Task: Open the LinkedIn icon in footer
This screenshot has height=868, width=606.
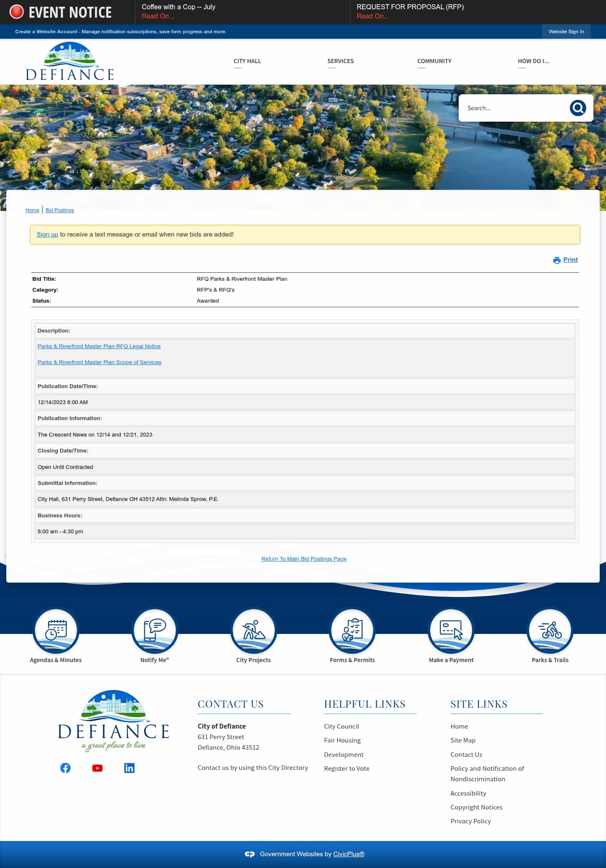Action: click(129, 768)
